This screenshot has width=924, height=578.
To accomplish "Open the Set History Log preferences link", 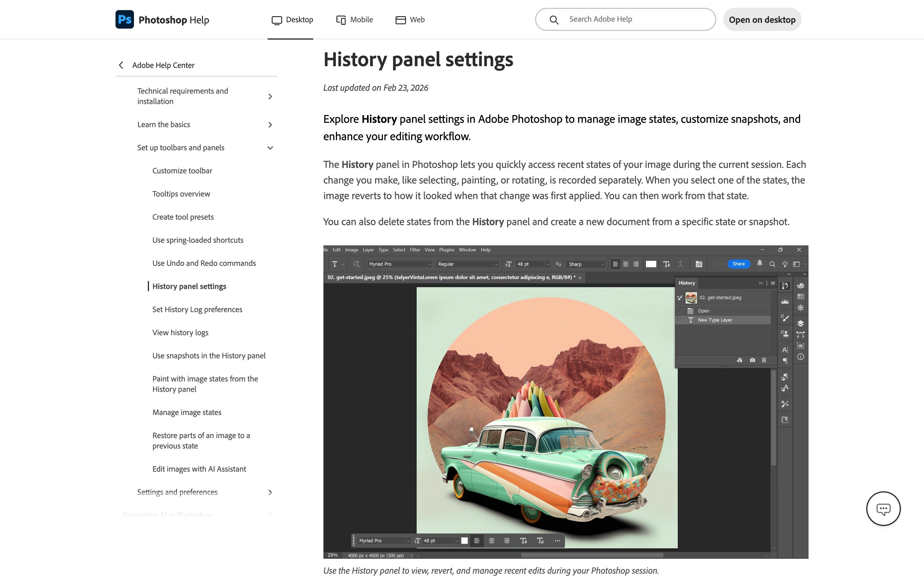I will point(197,309).
